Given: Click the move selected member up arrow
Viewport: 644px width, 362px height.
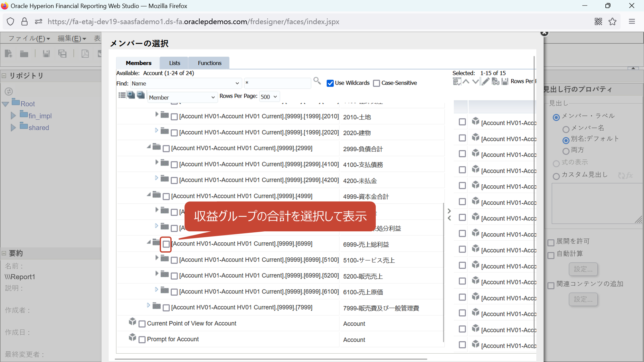Looking at the screenshot, I should [x=466, y=82].
